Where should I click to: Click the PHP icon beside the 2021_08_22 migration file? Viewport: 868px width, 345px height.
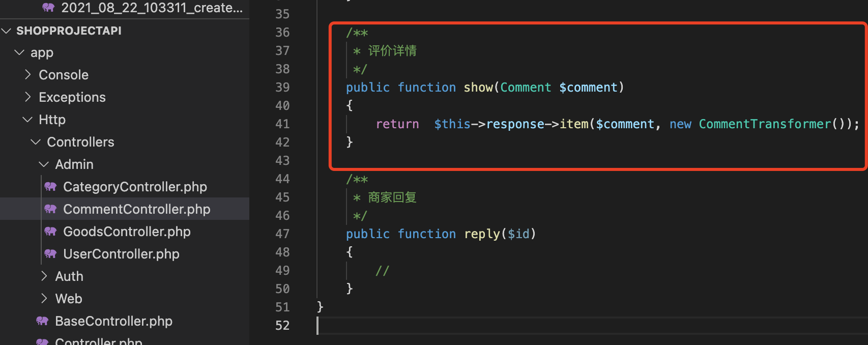point(48,7)
